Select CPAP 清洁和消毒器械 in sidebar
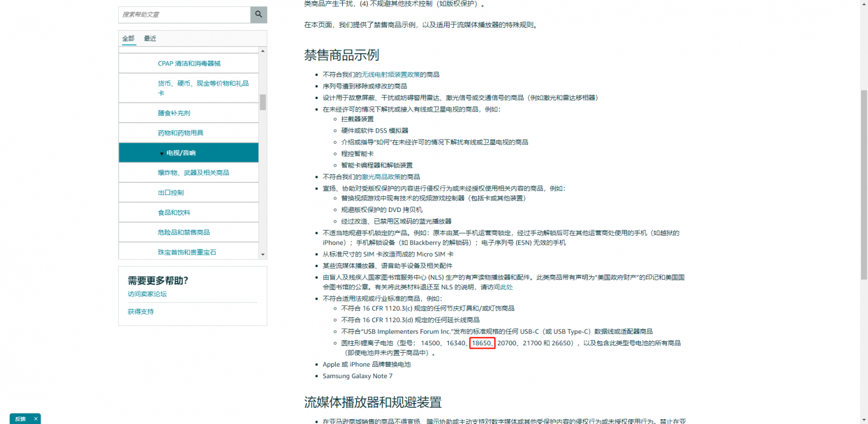The width and height of the screenshot is (868, 424). [189, 64]
